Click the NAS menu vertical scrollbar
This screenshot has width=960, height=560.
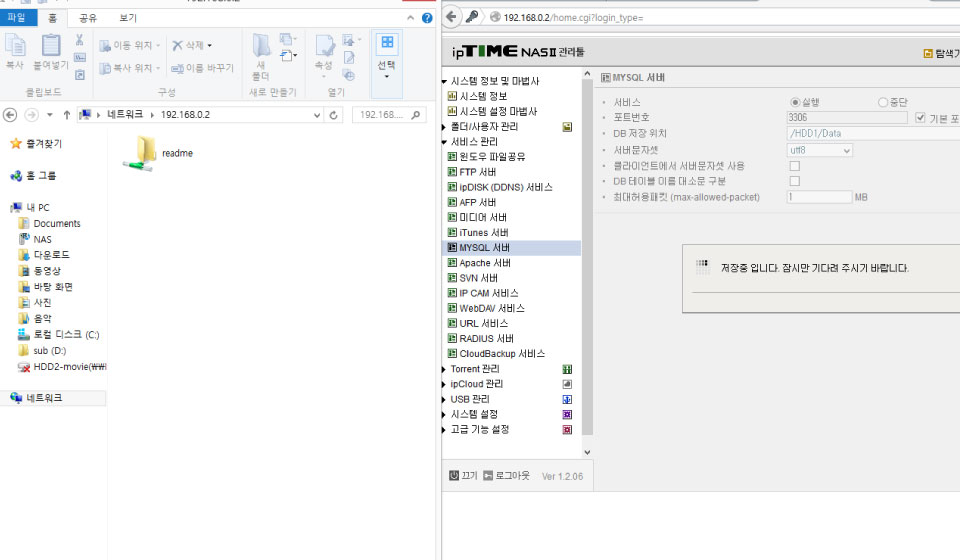pos(587,256)
